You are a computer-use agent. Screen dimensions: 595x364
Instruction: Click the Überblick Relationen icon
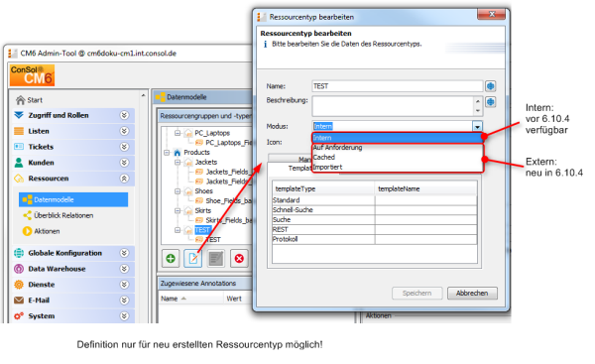pos(27,215)
